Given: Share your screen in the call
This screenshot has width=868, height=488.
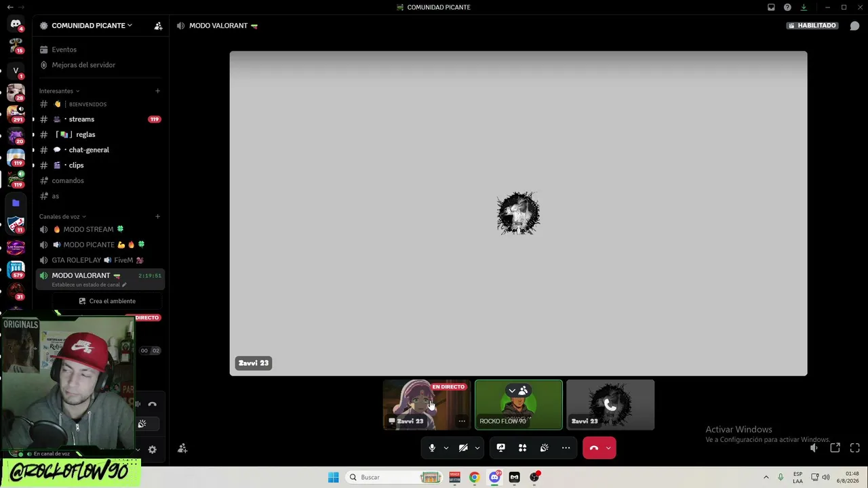Looking at the screenshot, I should point(500,448).
